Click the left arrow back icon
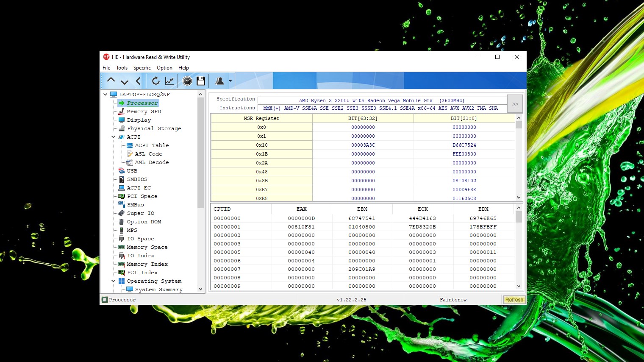 138,81
